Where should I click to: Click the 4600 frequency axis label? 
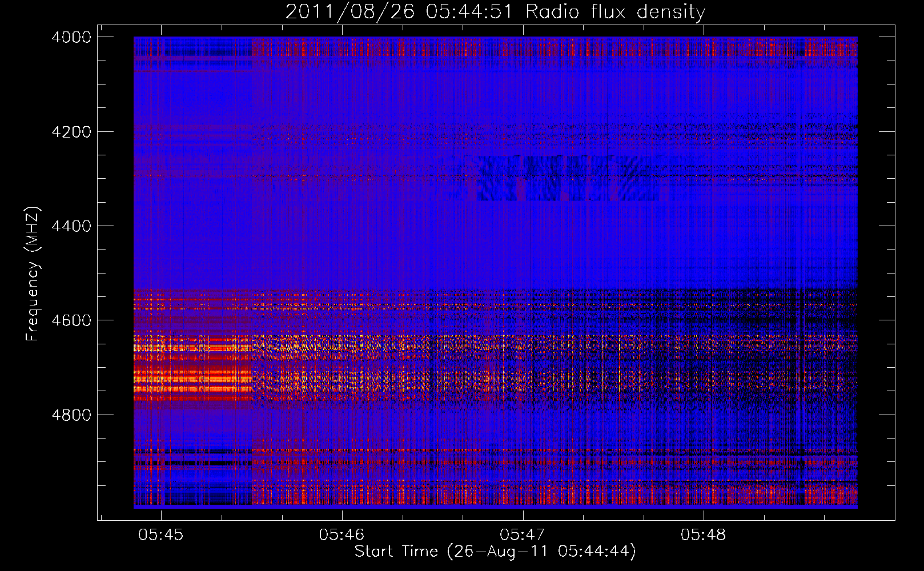[71, 320]
